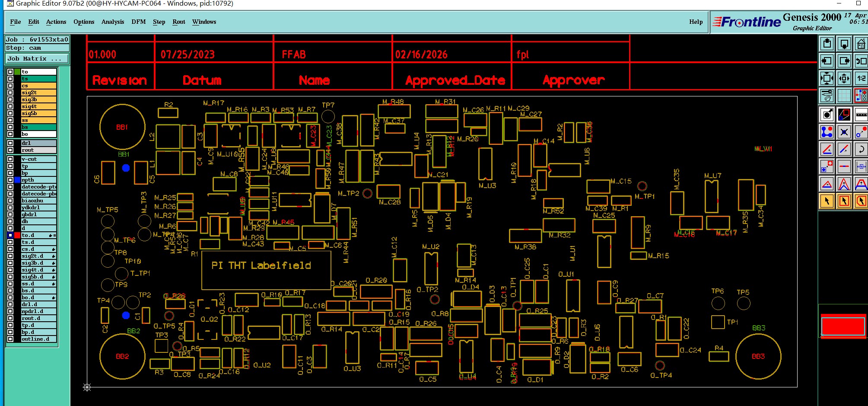Screen dimensions: 868x406
Task: Click the curved arrow rotate icon
Action: (861, 149)
